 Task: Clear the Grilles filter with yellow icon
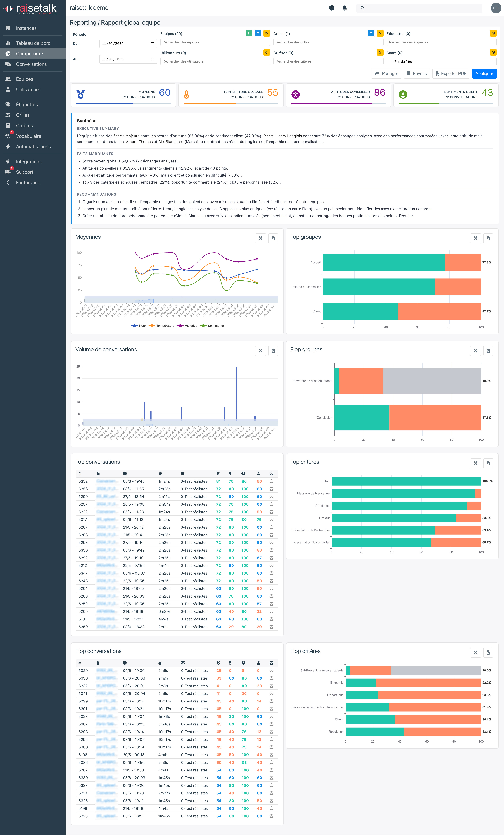(380, 33)
